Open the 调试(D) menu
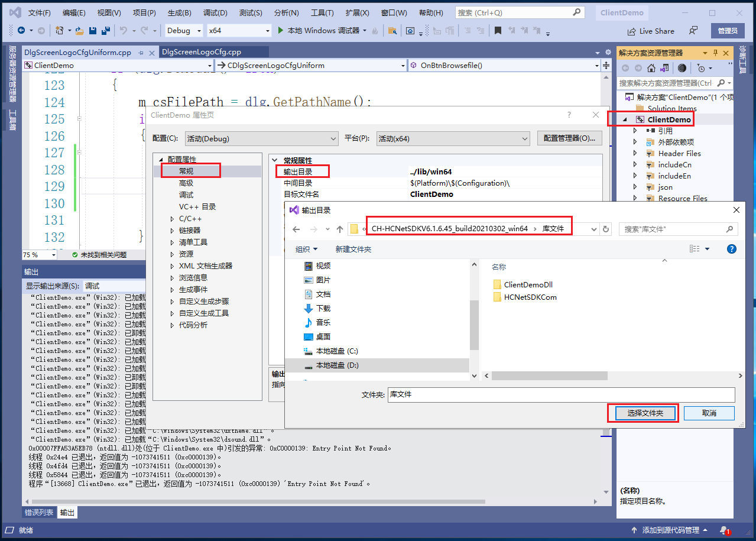The height and width of the screenshot is (541, 756). (215, 12)
